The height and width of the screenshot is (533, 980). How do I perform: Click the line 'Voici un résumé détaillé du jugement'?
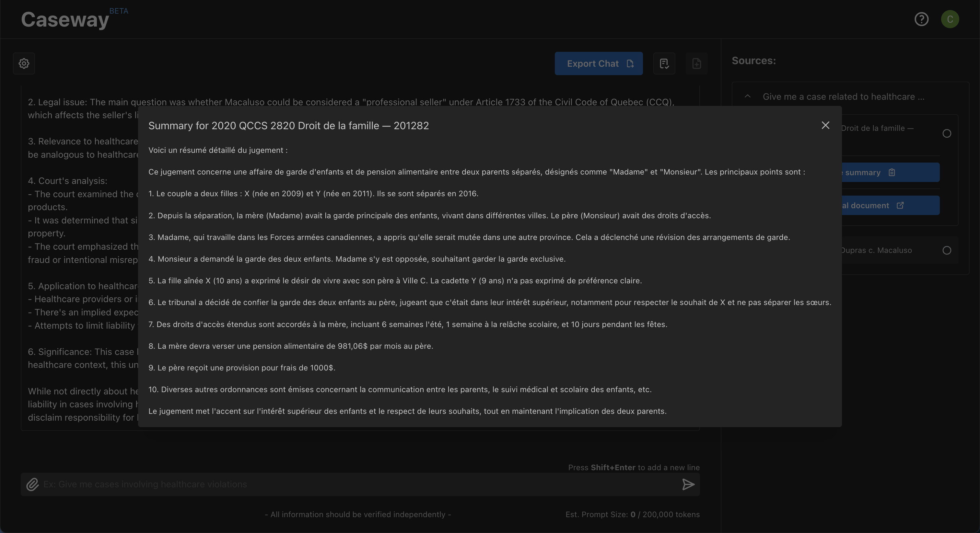(x=218, y=150)
